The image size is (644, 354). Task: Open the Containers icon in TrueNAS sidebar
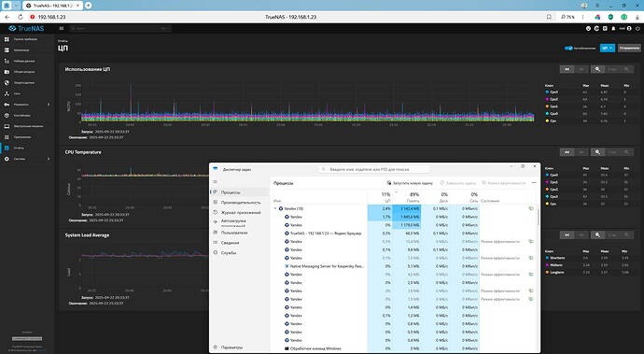tap(7, 116)
